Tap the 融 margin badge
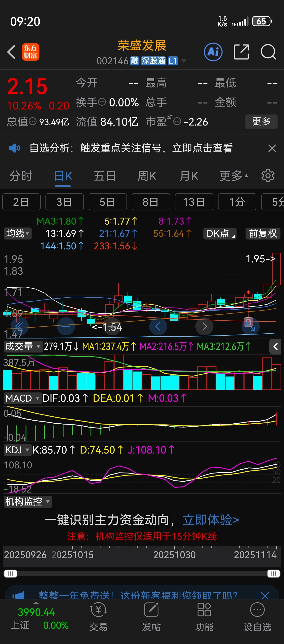Image resolution: width=284 pixels, height=644 pixels. click(135, 61)
